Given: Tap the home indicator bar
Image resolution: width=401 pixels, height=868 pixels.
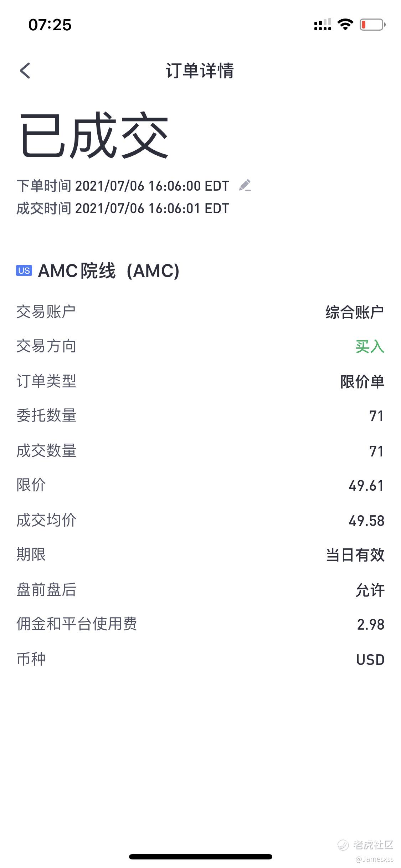Looking at the screenshot, I should 201,857.
